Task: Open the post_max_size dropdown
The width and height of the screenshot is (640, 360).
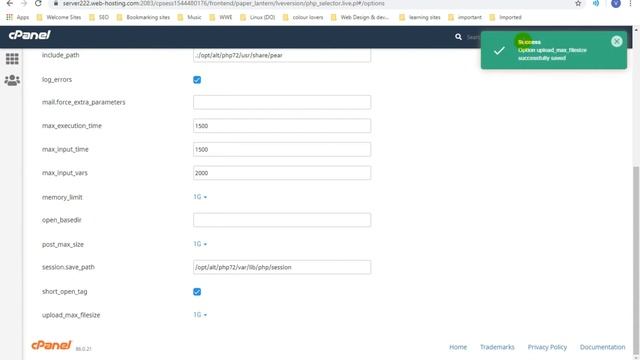Action: coord(200,244)
